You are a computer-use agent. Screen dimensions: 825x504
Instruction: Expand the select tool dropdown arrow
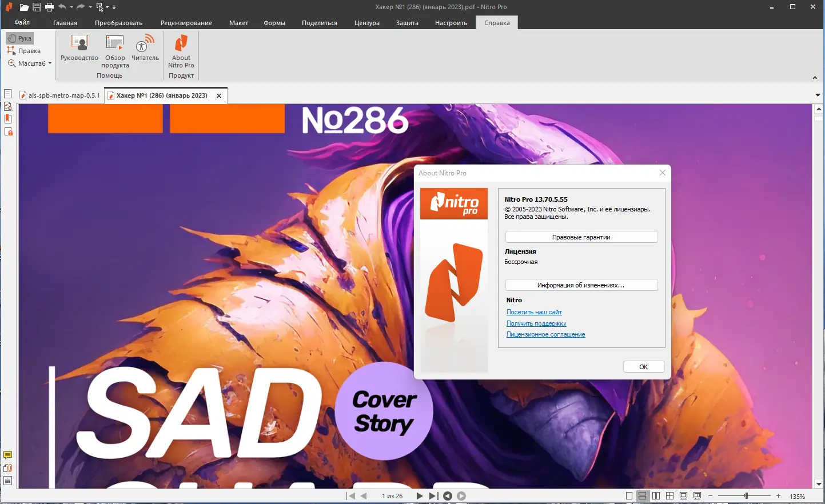107,7
